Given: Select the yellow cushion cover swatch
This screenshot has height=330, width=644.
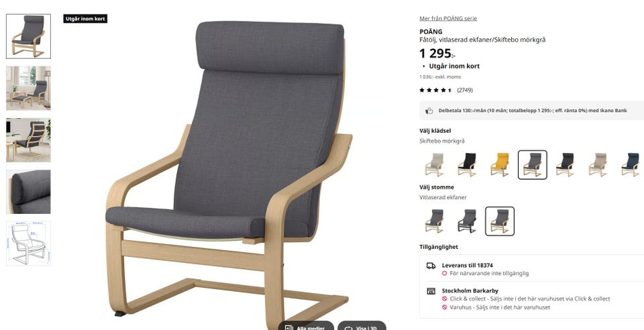Looking at the screenshot, I should 500,164.
